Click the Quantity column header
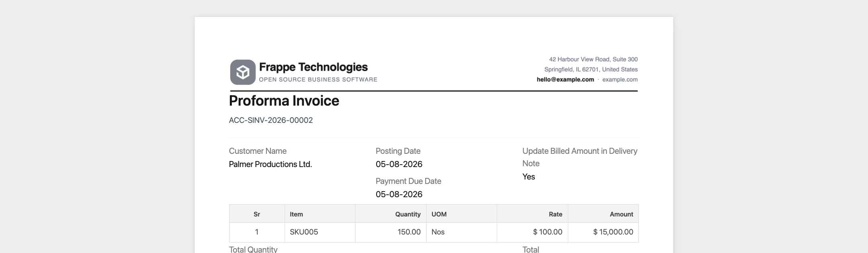Image resolution: width=868 pixels, height=253 pixels. (x=391, y=214)
